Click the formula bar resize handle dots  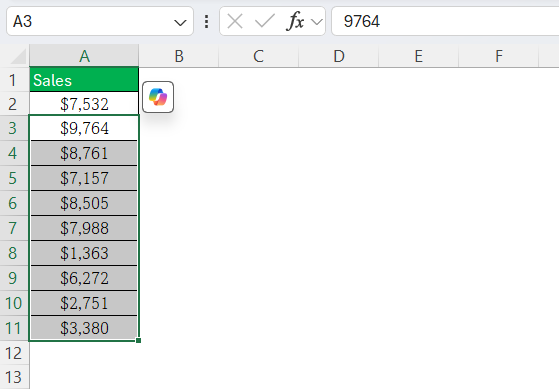click(x=206, y=21)
